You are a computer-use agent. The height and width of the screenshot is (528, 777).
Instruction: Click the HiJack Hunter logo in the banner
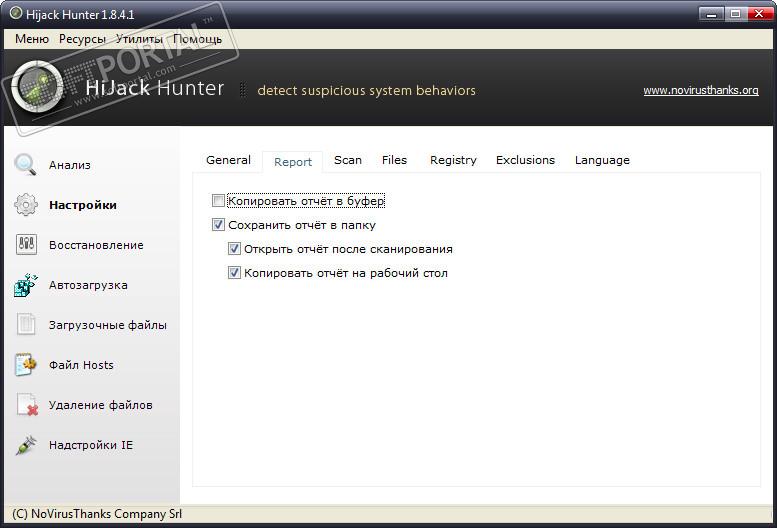pos(38,87)
